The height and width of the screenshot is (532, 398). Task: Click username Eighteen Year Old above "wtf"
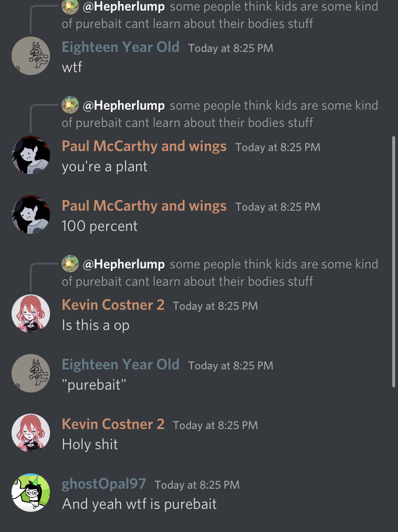tap(120, 47)
